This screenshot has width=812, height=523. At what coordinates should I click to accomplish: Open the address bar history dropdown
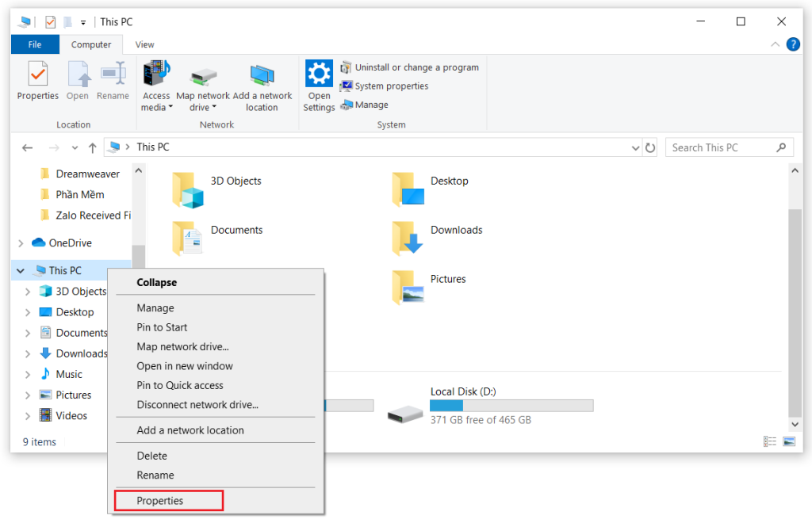(634, 147)
